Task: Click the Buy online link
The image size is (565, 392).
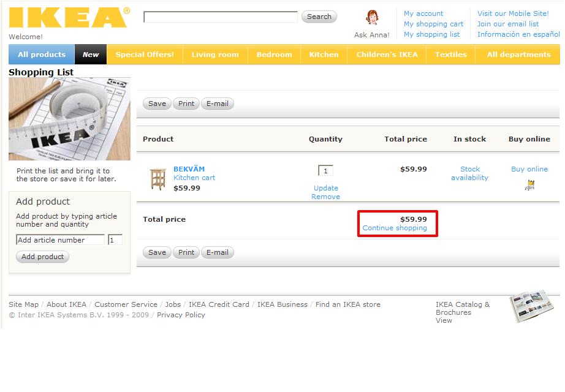Action: (x=529, y=169)
